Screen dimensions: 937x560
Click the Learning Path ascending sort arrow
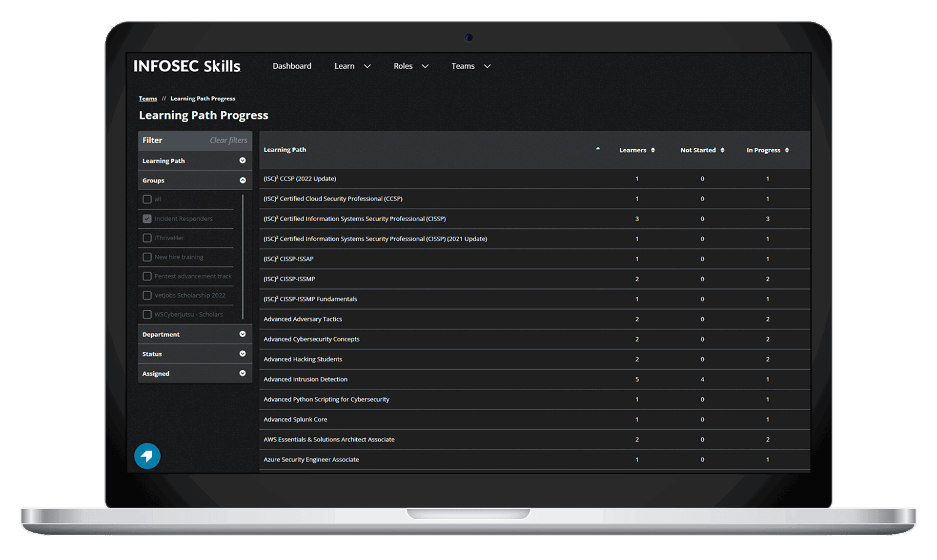(x=598, y=149)
